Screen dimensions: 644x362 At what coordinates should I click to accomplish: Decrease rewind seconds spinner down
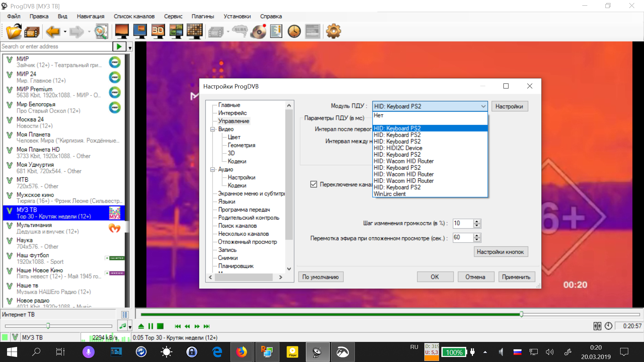click(x=477, y=240)
